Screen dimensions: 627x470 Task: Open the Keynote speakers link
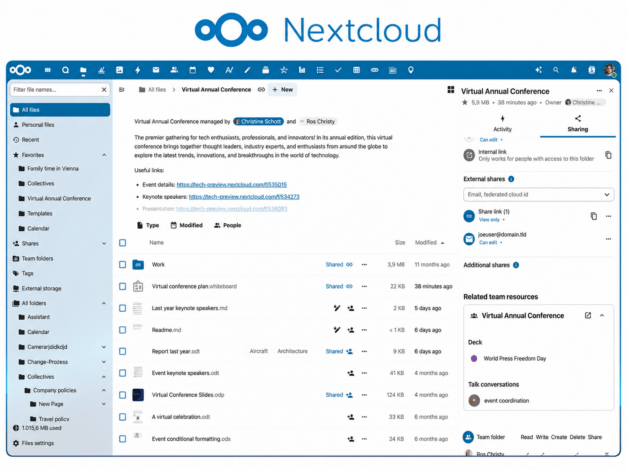[x=244, y=197]
